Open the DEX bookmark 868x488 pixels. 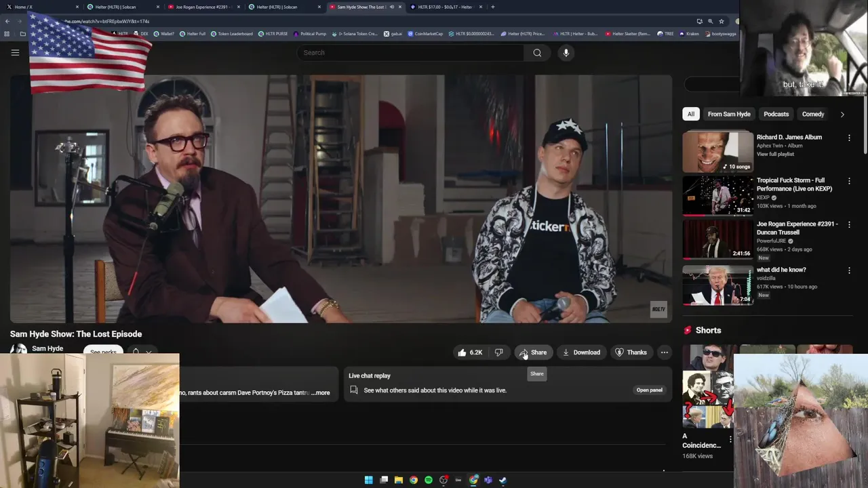coord(142,33)
